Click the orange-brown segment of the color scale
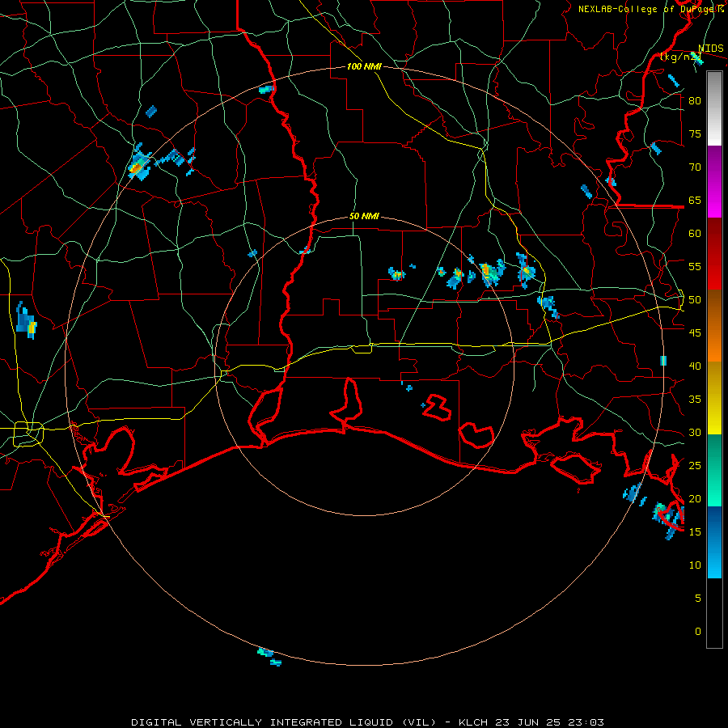728x728 pixels. pyautogui.click(x=714, y=326)
